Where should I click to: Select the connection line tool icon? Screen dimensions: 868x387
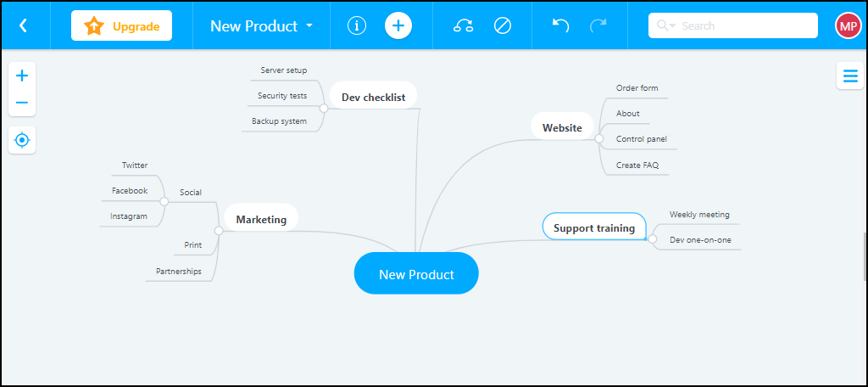tap(464, 25)
